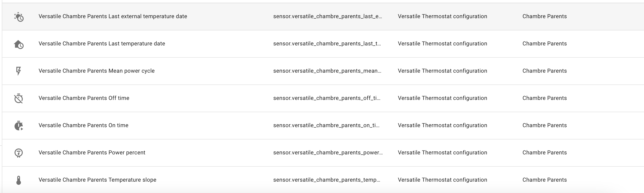This screenshot has height=193, width=644.
Task: Click the thermometer Temperature slope icon
Action: pyautogui.click(x=18, y=180)
